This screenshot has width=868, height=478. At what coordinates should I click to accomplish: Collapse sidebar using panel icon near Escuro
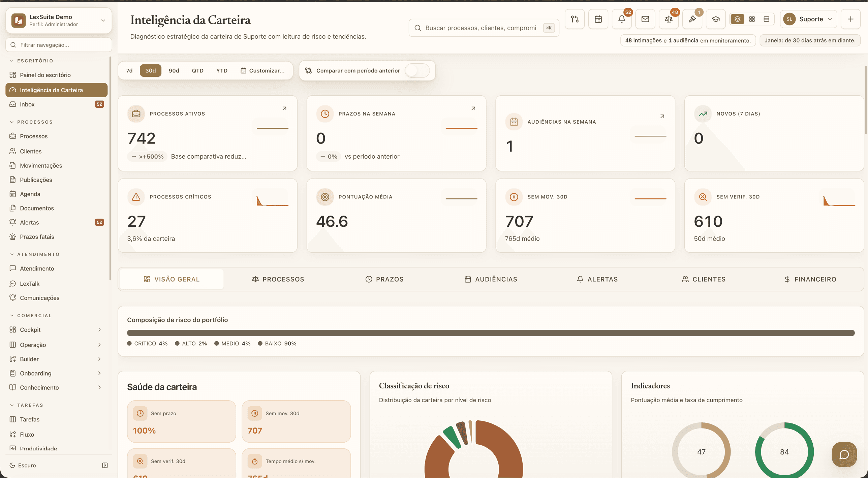coord(105,465)
